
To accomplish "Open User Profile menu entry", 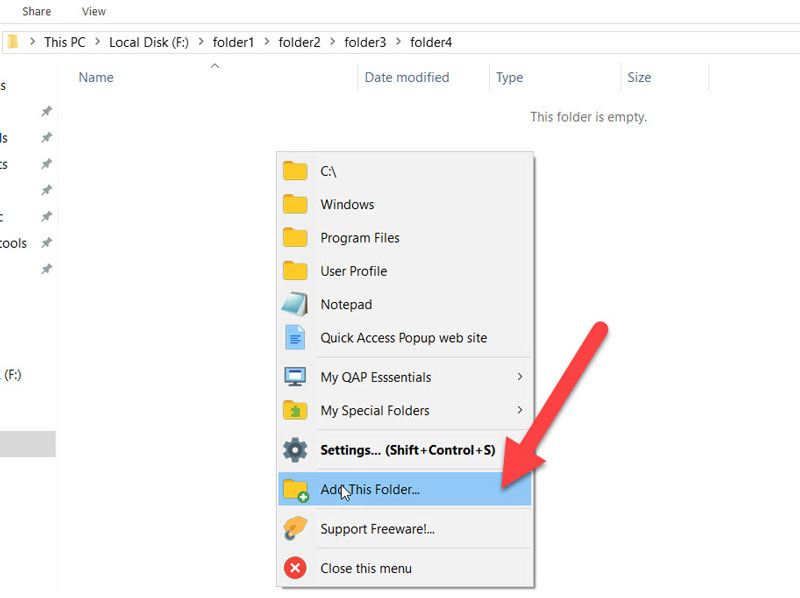I will click(x=353, y=271).
